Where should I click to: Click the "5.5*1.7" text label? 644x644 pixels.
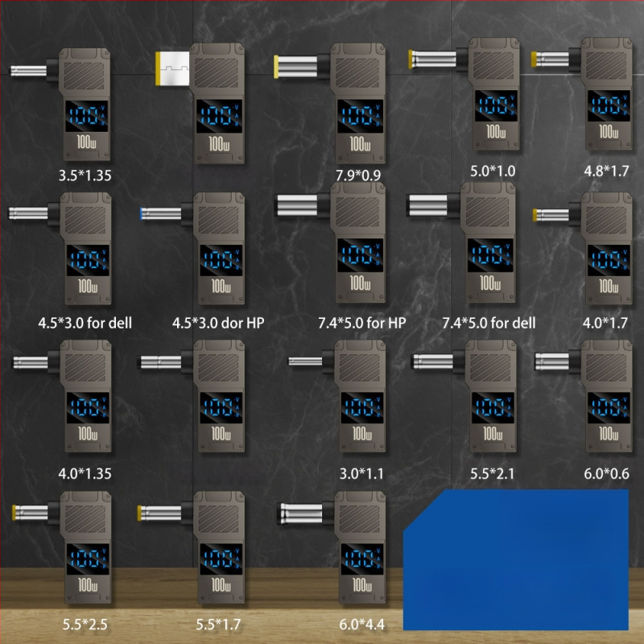point(218,624)
